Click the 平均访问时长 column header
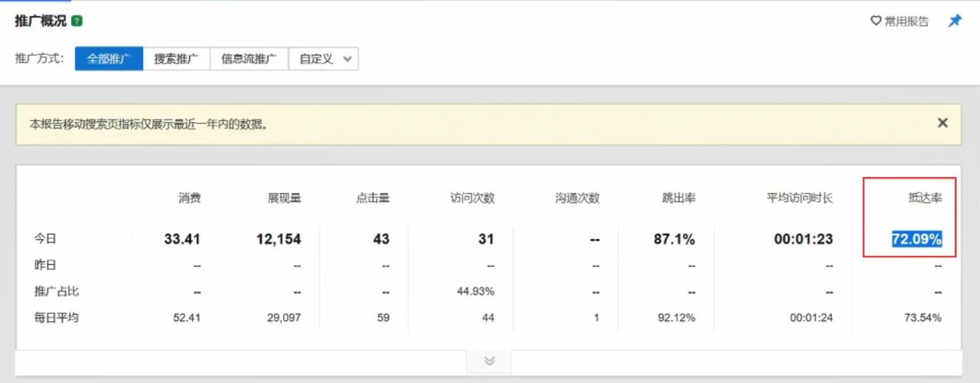This screenshot has height=383, width=980. (x=800, y=198)
